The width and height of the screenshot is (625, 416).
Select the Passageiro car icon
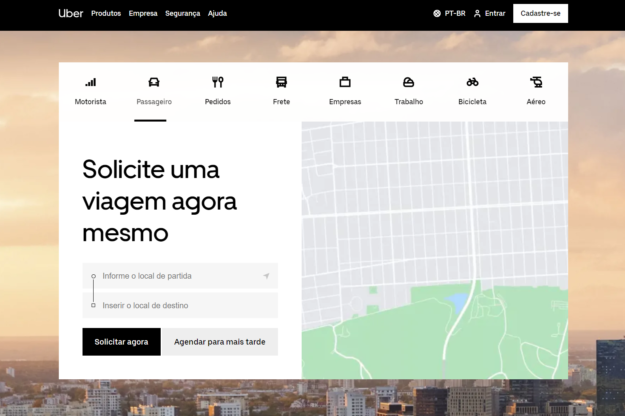click(x=154, y=82)
